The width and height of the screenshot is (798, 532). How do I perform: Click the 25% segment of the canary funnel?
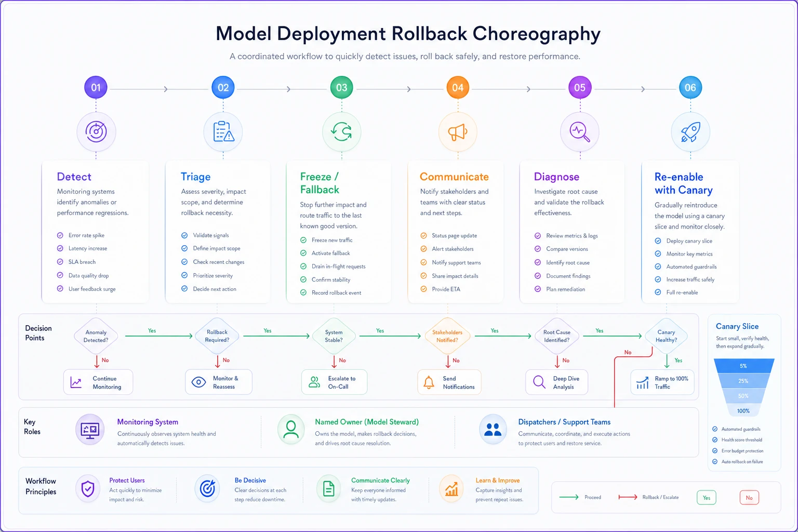743,381
